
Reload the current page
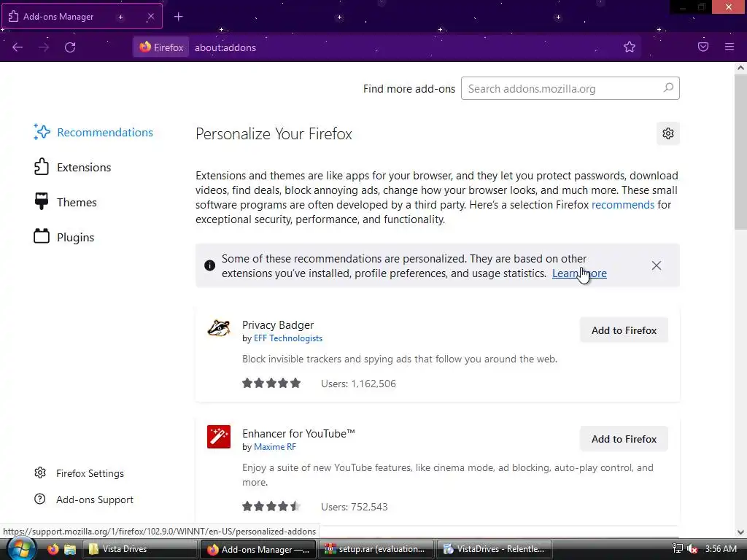point(70,47)
